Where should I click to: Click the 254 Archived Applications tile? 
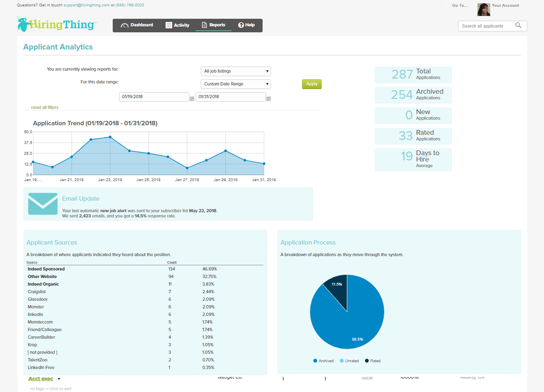[x=413, y=95]
